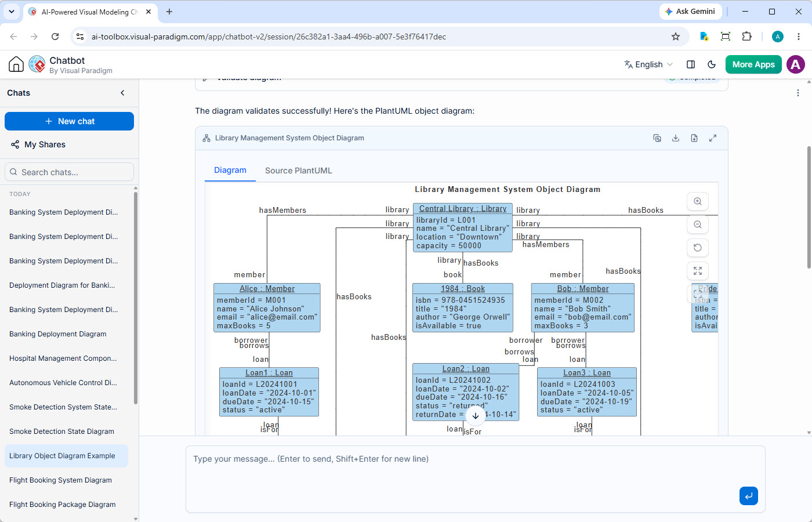The height and width of the screenshot is (522, 812).
Task: Open the chat's three-dot options menu
Action: point(798,93)
